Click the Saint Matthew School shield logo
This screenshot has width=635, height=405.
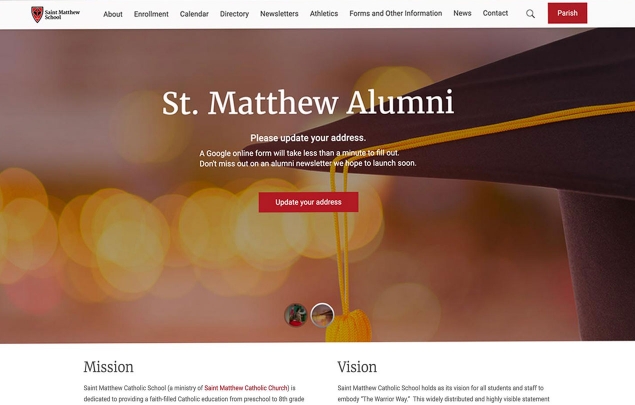37,14
